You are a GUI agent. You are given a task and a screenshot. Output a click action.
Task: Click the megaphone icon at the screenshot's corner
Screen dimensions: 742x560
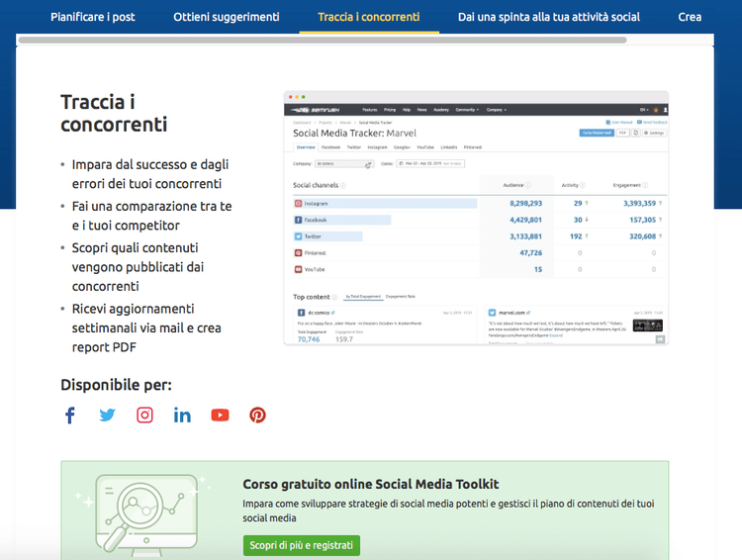(x=660, y=339)
